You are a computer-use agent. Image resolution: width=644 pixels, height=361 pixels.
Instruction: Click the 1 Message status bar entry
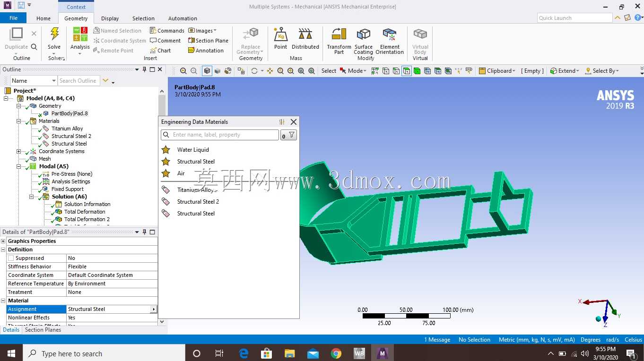coord(437,340)
